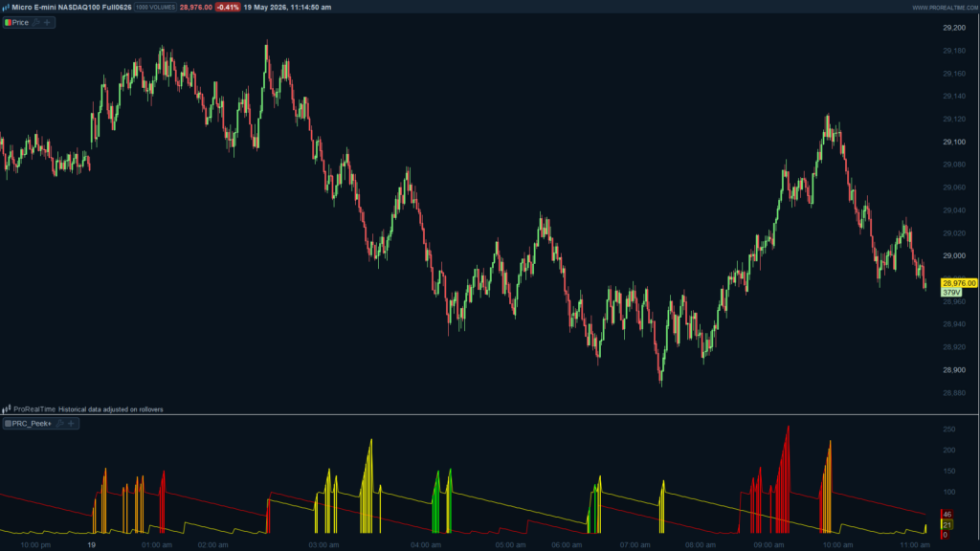Click the red last price 28,976.00 in the header
Viewport: 980px width, 551px height.
[195, 8]
